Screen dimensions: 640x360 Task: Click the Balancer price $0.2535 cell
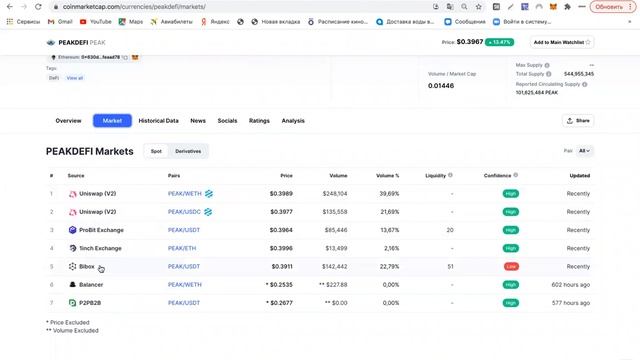click(x=279, y=284)
